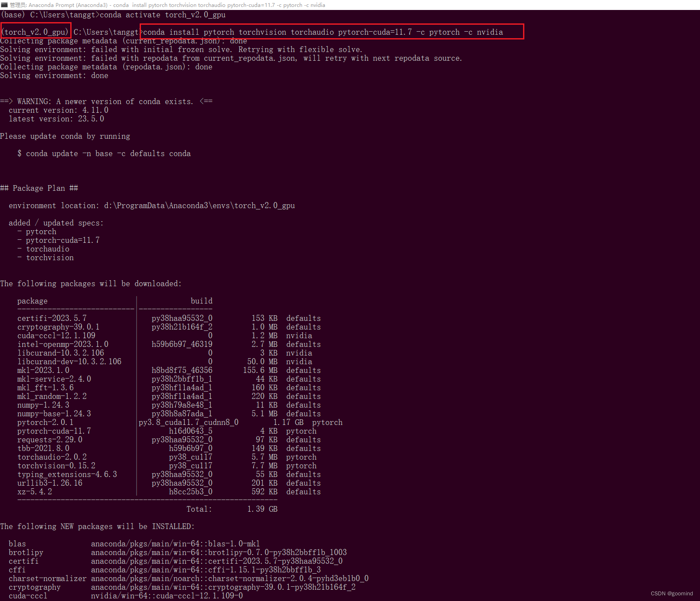Click the torchaudio-2.0.2 package row
Viewport: 700px width, 601px height.
(x=167, y=457)
